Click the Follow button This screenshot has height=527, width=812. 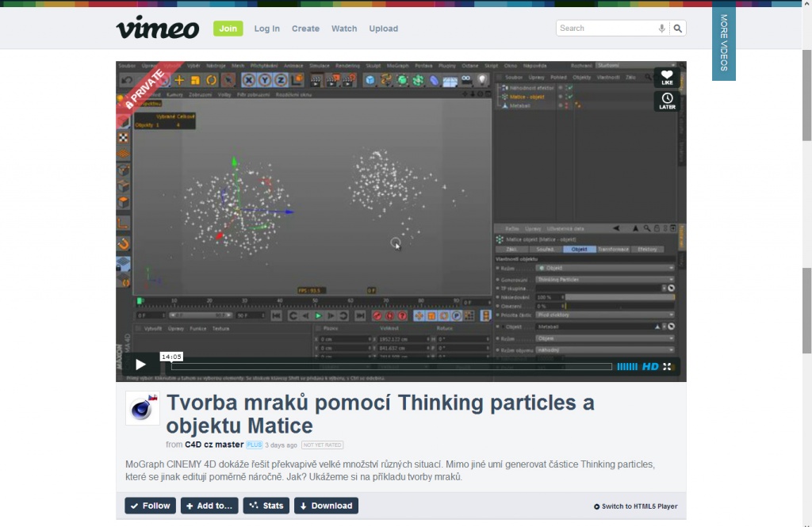(150, 506)
